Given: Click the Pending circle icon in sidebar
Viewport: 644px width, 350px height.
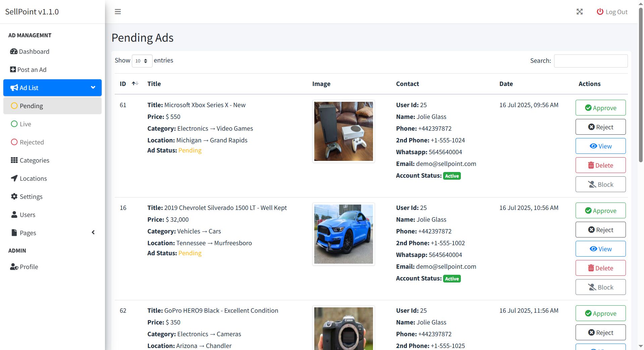Looking at the screenshot, I should [x=14, y=106].
